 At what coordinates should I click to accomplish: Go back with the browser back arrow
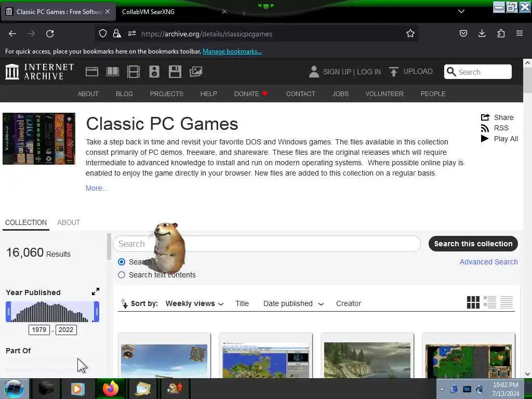(x=12, y=34)
